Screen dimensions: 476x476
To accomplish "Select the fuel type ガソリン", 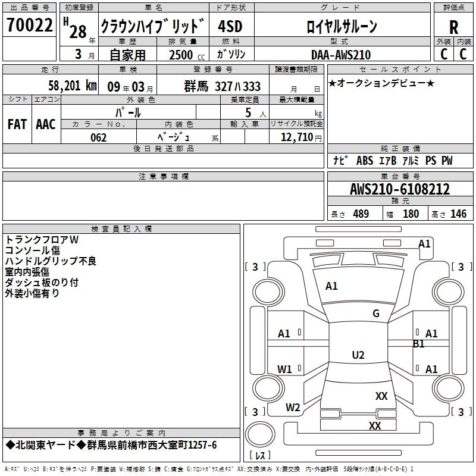I will [231, 54].
